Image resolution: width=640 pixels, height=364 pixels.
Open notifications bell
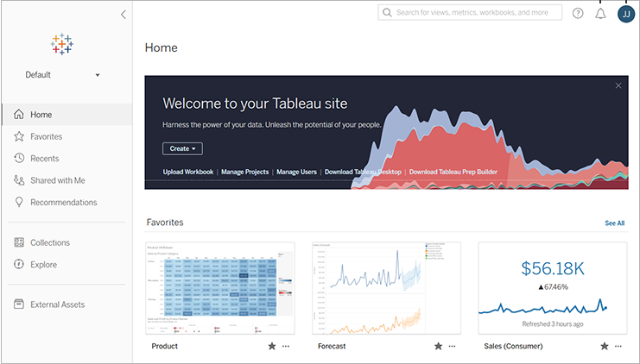[x=600, y=14]
